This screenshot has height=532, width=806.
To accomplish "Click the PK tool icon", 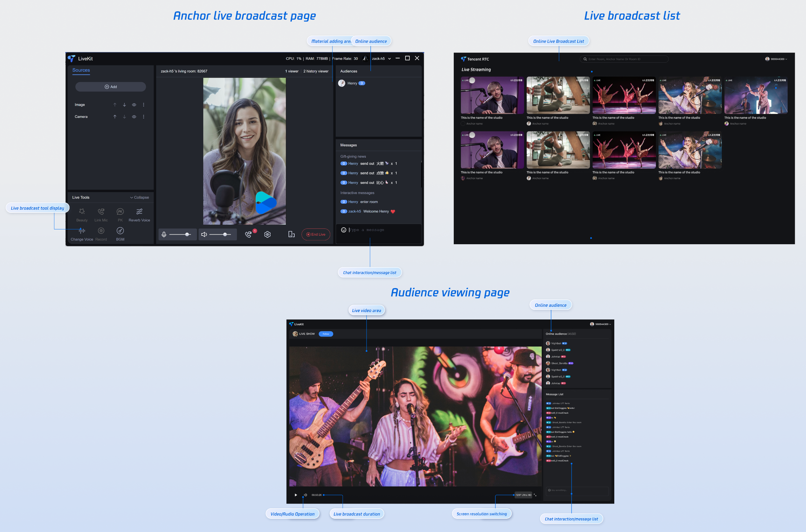I will click(120, 212).
